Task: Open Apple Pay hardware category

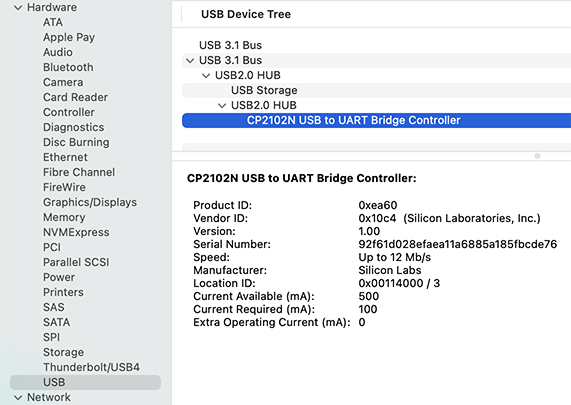Action: (69, 38)
